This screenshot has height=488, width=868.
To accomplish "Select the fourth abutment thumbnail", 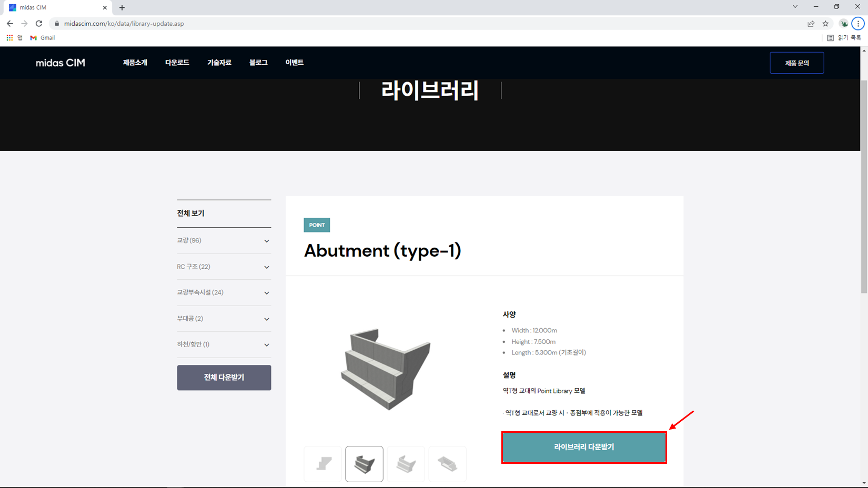I will coord(448,464).
